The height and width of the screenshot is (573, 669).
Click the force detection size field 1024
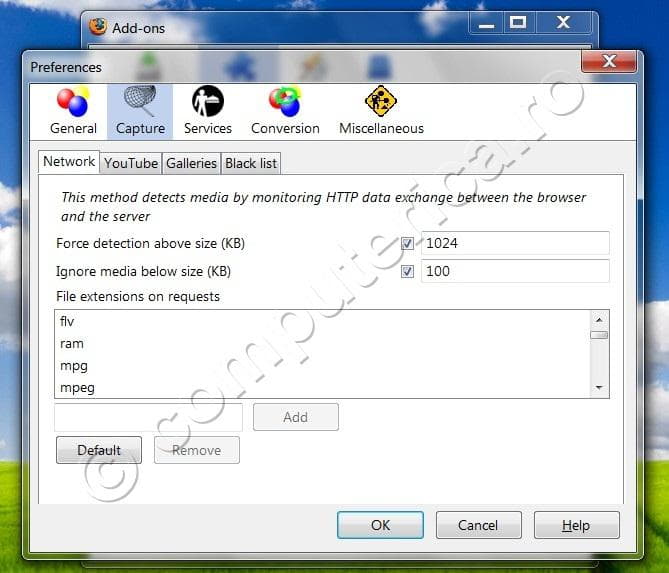[x=515, y=243]
